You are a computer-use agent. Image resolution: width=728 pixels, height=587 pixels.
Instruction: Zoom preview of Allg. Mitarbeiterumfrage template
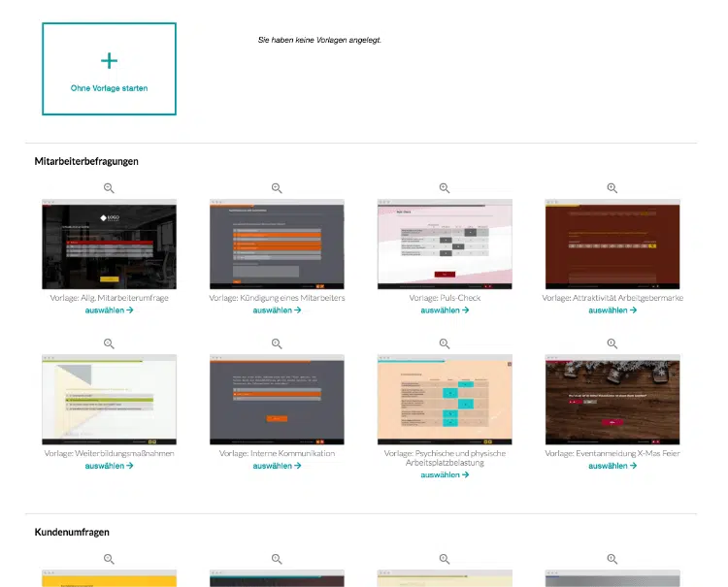pyautogui.click(x=109, y=188)
